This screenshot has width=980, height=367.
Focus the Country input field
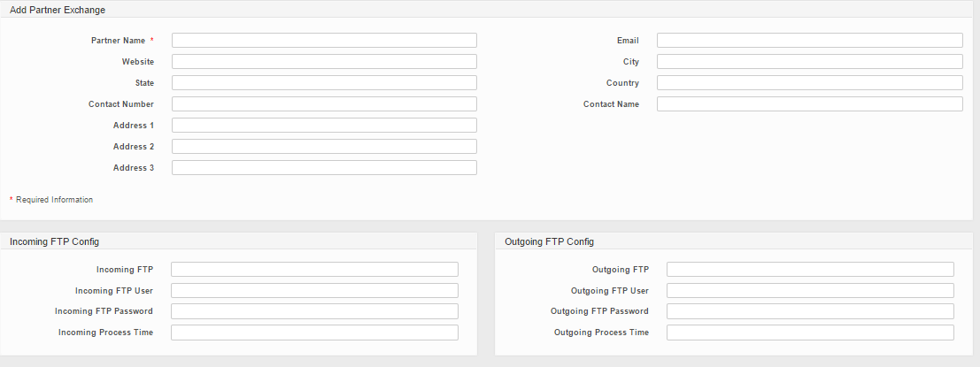click(x=809, y=83)
